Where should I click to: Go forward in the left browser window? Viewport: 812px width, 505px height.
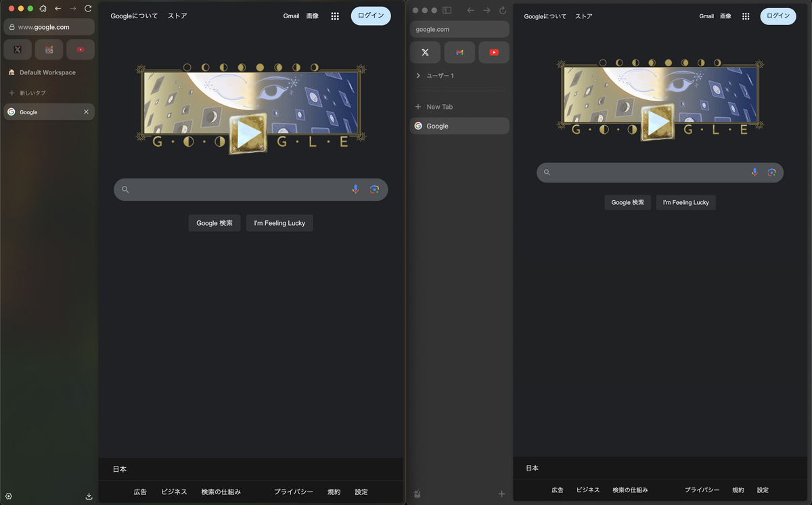pos(73,8)
